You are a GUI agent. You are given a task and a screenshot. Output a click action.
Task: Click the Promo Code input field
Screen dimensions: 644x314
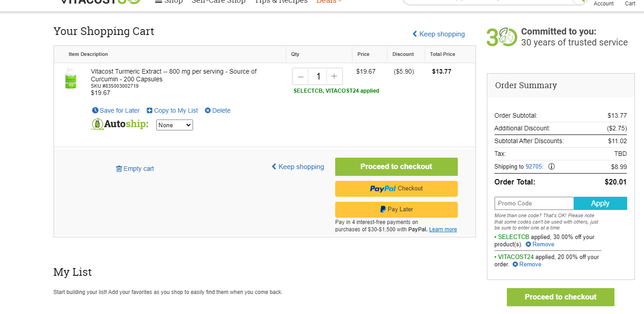[x=534, y=203]
